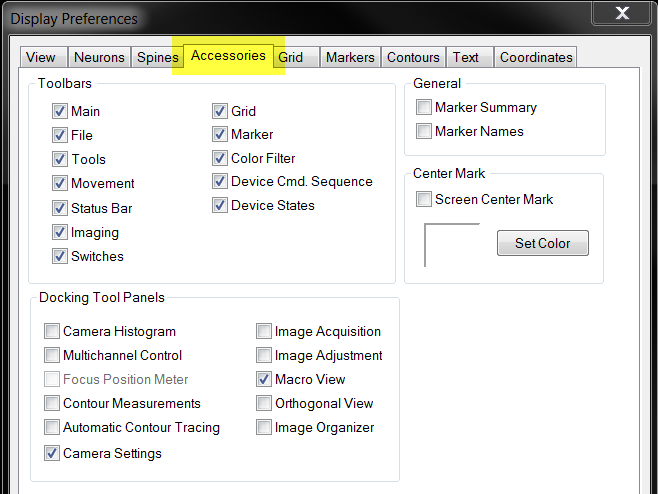
Task: Uncheck the Main toolbar checkbox
Action: 60,111
